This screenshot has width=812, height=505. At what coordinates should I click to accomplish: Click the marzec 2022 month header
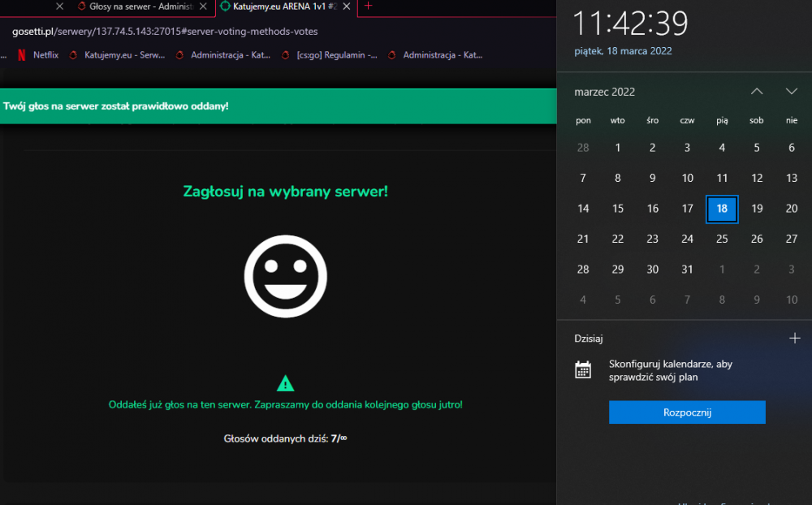(x=604, y=93)
